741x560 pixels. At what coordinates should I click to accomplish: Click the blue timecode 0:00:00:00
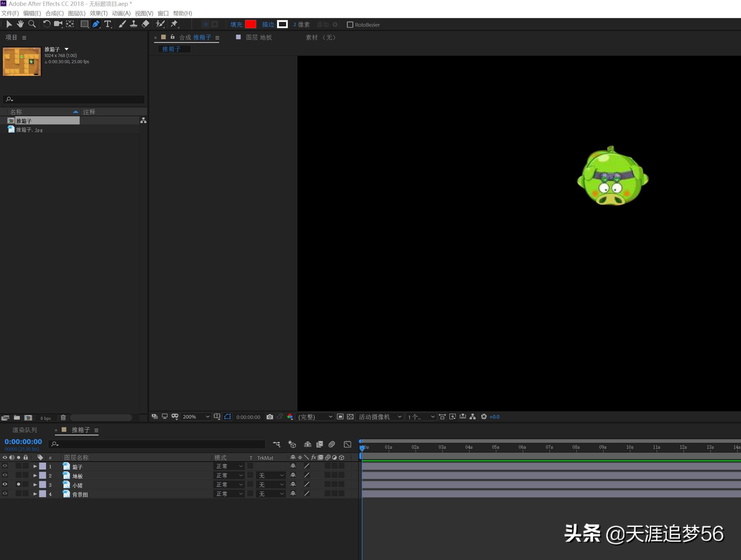pyautogui.click(x=23, y=442)
